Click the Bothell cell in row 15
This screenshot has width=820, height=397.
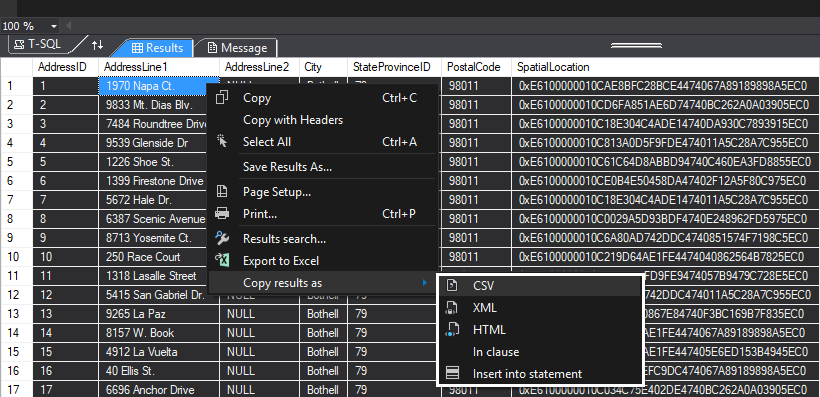click(x=323, y=352)
